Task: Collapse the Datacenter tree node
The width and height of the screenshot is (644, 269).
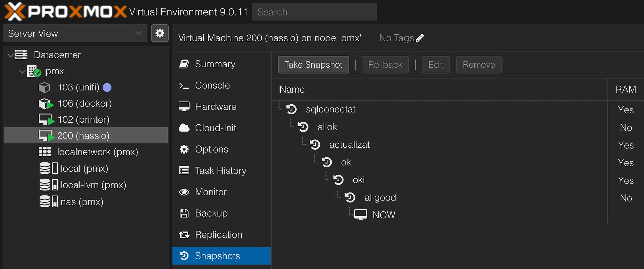Action: pyautogui.click(x=10, y=55)
